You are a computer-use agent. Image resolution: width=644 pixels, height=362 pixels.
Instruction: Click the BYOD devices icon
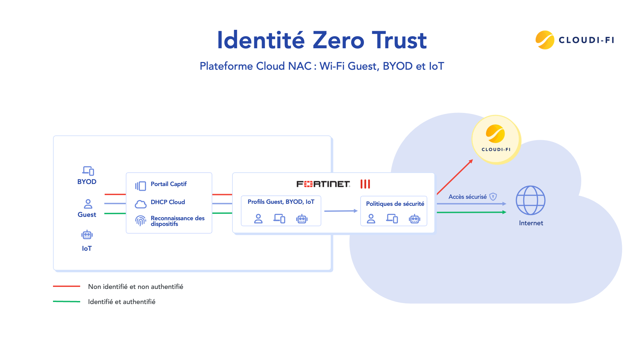(88, 171)
